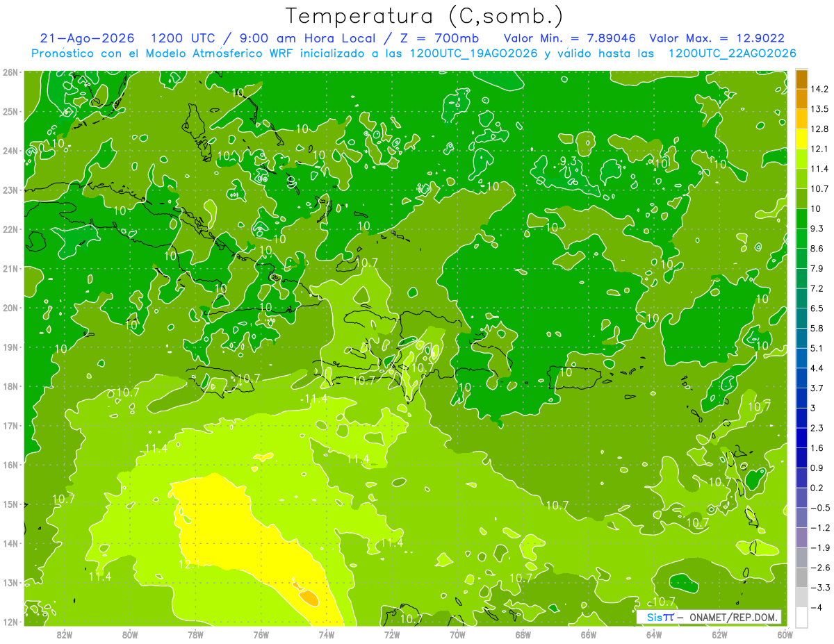Select the 60W longitude axis label

785,634
